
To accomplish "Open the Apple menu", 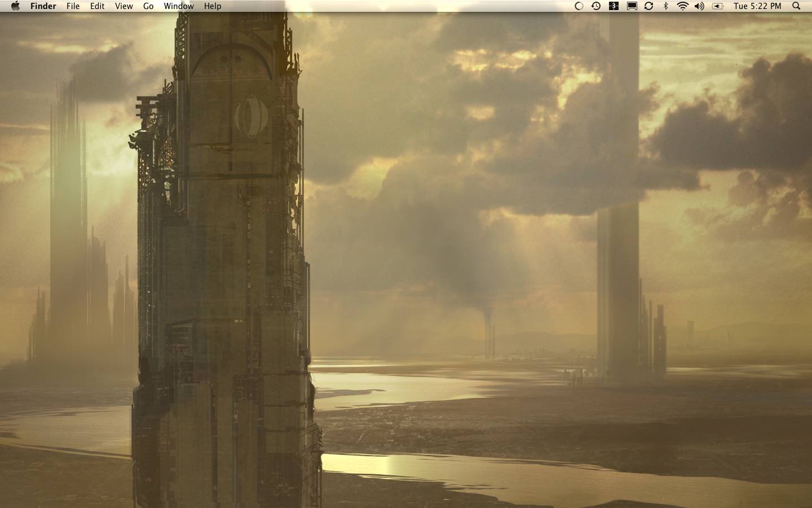I will (15, 6).
